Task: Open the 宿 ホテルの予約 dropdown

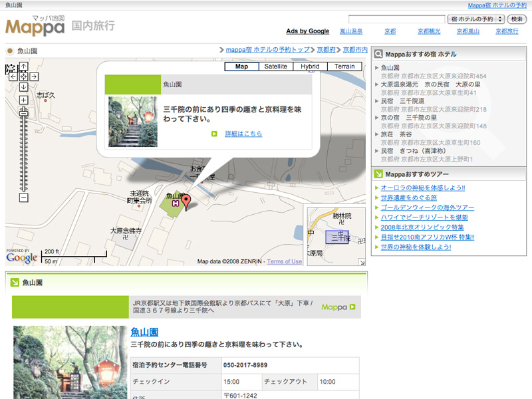Action: (476, 19)
